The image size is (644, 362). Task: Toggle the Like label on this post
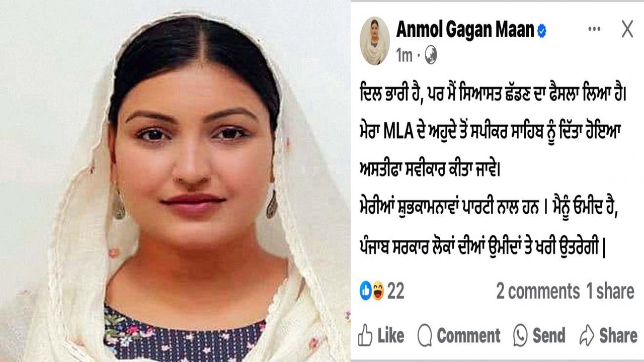390,335
